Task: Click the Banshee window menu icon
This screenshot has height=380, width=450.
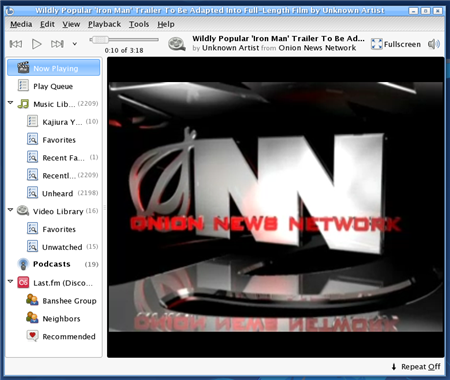Action: click(x=10, y=11)
